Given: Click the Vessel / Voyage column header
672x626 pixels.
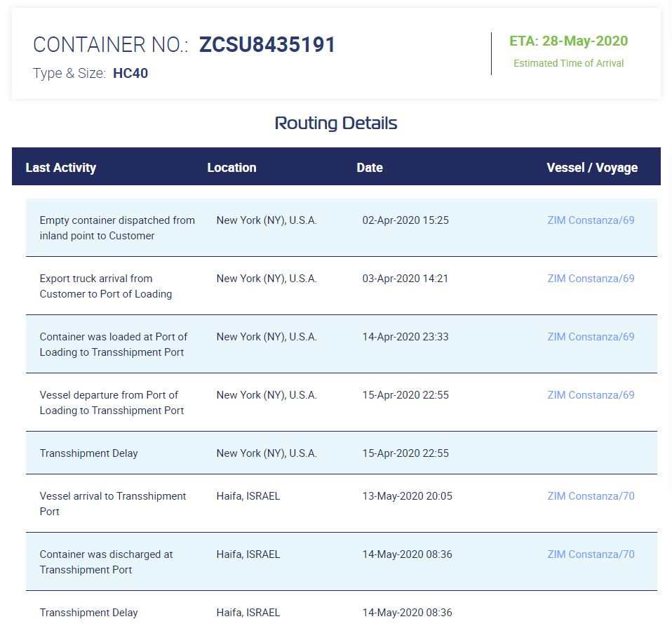Looking at the screenshot, I should tap(592, 168).
